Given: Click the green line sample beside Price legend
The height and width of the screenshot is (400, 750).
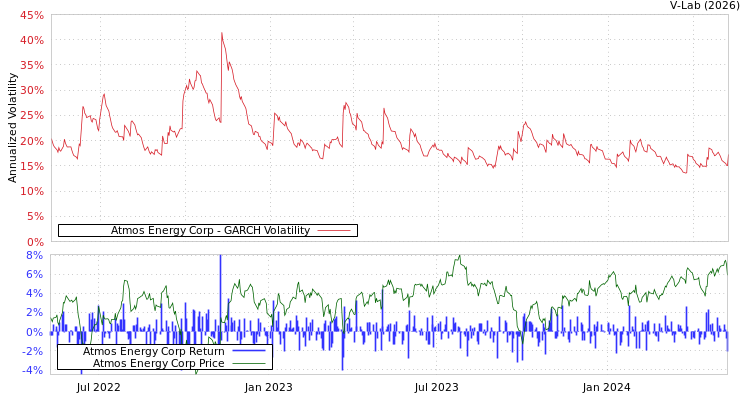Looking at the screenshot, I should pyautogui.click(x=248, y=363).
